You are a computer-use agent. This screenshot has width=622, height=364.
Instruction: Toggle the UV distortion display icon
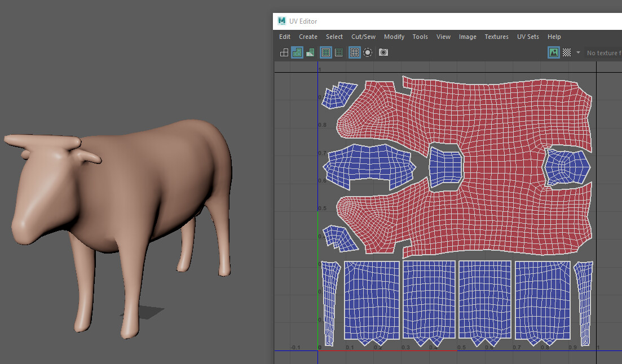click(310, 52)
